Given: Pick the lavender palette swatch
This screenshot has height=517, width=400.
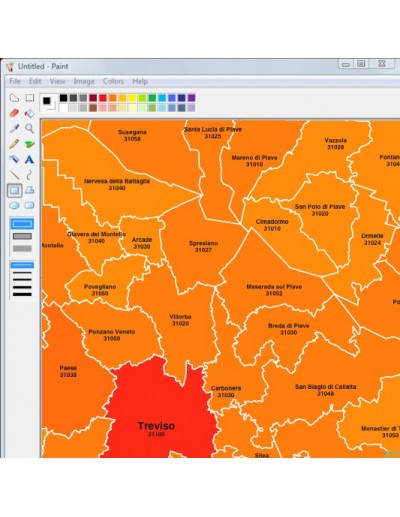Looking at the screenshot, I should coord(191,108).
